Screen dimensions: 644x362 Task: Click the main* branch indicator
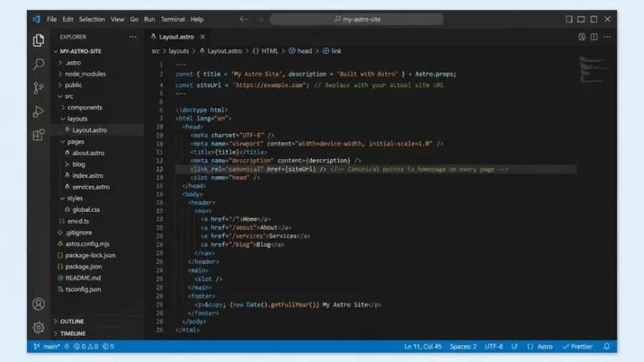47,346
